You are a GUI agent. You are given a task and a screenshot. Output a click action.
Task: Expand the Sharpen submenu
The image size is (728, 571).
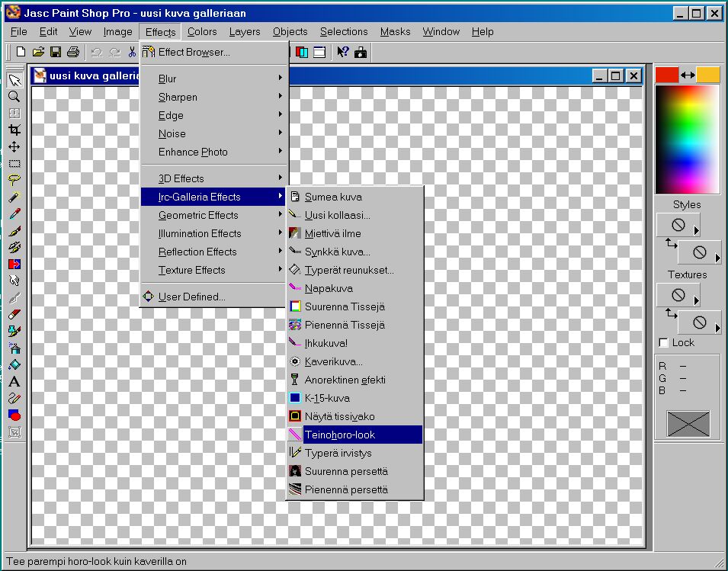point(214,97)
